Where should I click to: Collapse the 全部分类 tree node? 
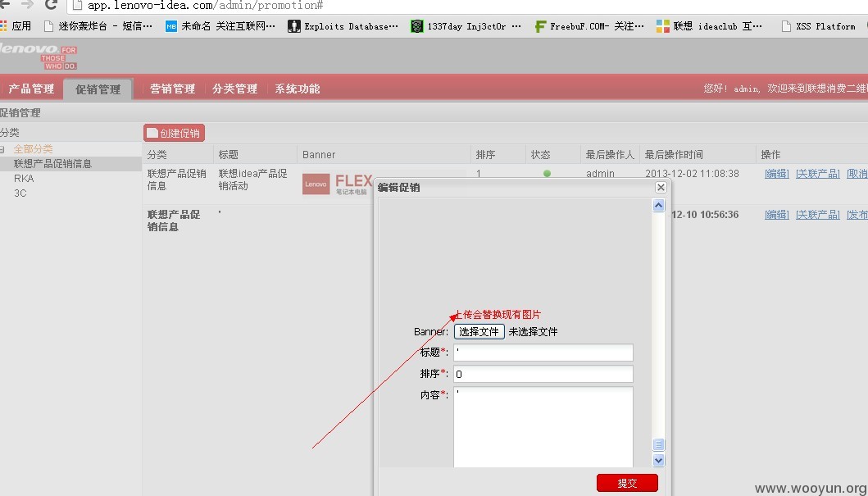2,149
